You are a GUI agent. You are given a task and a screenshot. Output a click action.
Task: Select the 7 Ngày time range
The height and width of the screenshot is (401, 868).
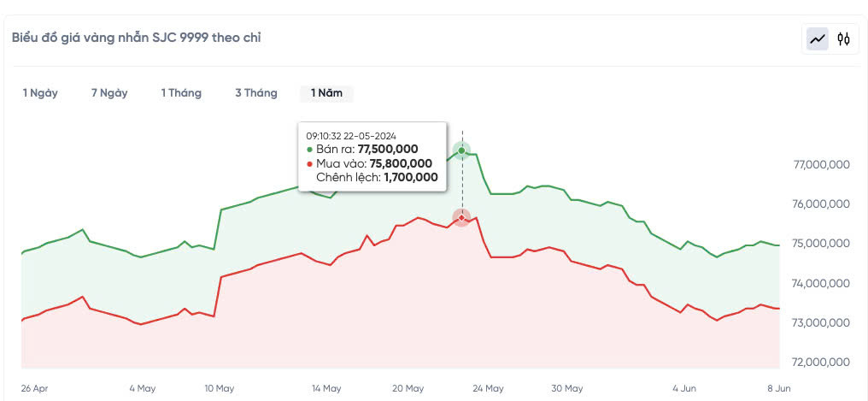[x=109, y=93]
